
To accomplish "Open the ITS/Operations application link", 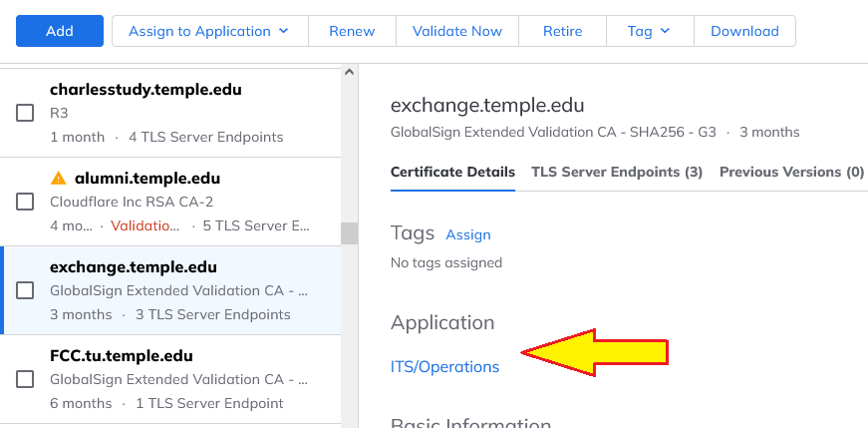I will [445, 367].
